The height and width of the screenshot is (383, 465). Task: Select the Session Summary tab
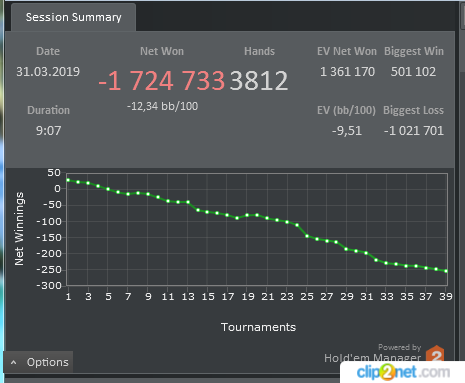[73, 17]
